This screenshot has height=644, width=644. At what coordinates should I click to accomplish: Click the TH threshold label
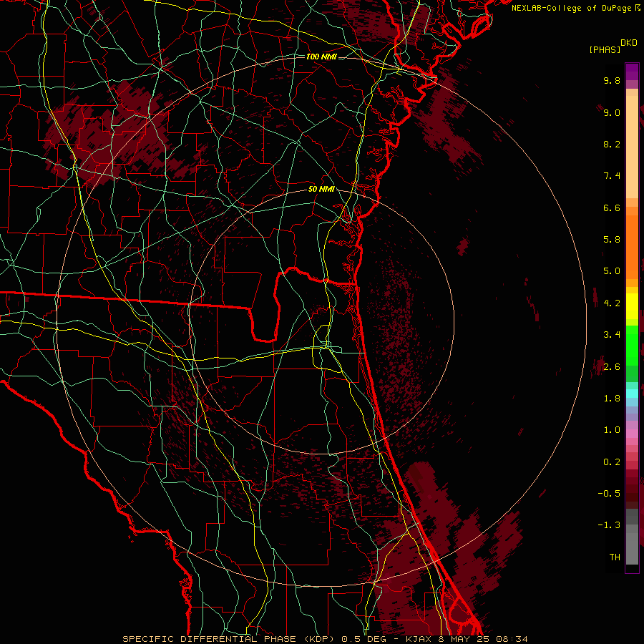click(x=615, y=557)
